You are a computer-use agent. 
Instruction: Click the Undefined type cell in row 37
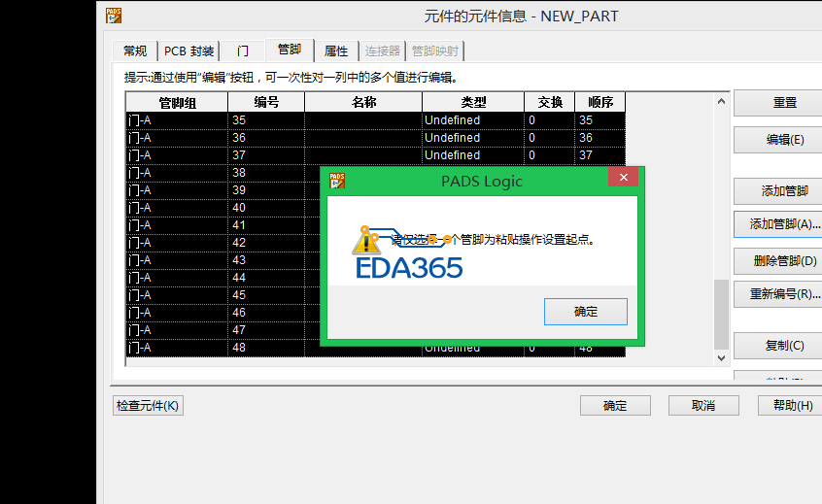coord(473,155)
